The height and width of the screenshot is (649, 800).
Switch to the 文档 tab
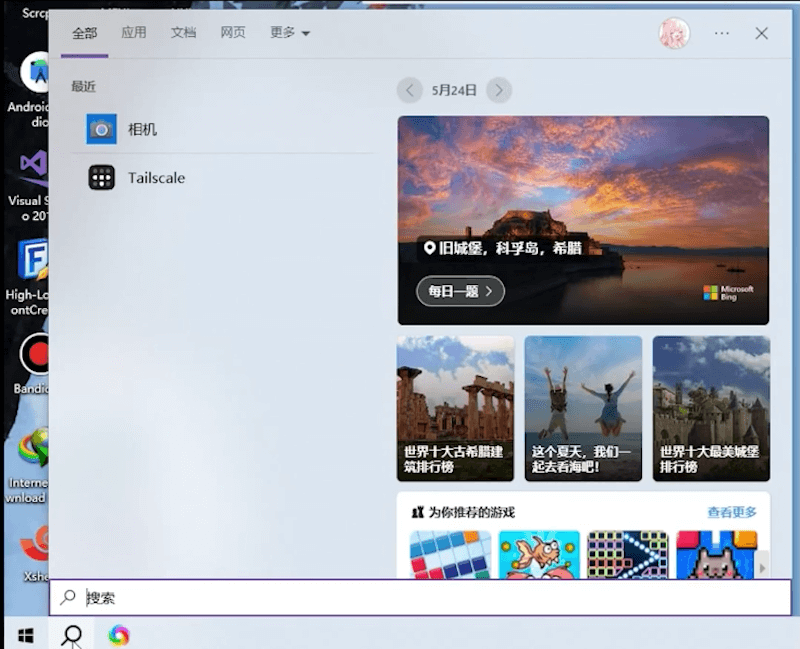(x=184, y=33)
